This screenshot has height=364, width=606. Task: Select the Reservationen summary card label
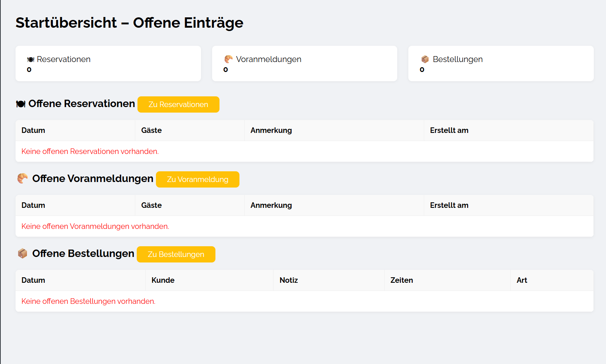point(64,59)
